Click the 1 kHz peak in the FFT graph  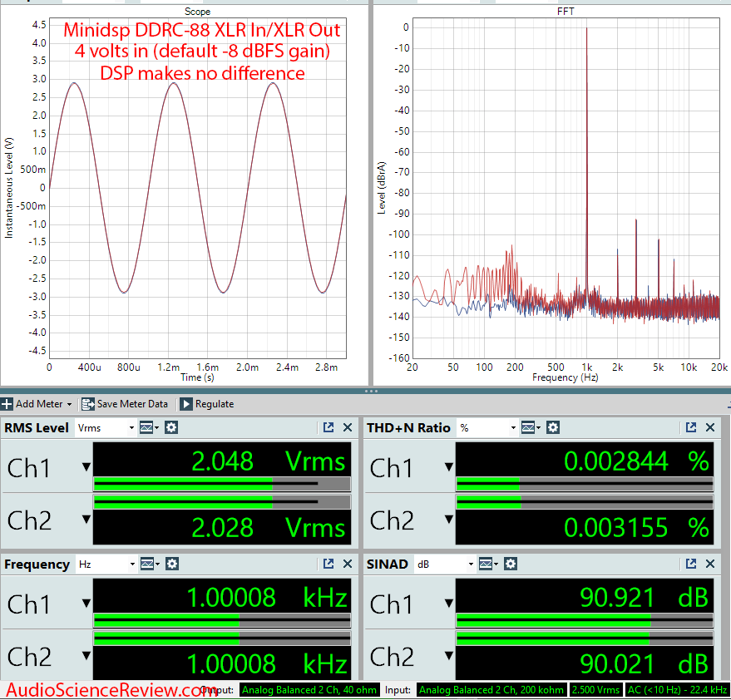pos(586,29)
